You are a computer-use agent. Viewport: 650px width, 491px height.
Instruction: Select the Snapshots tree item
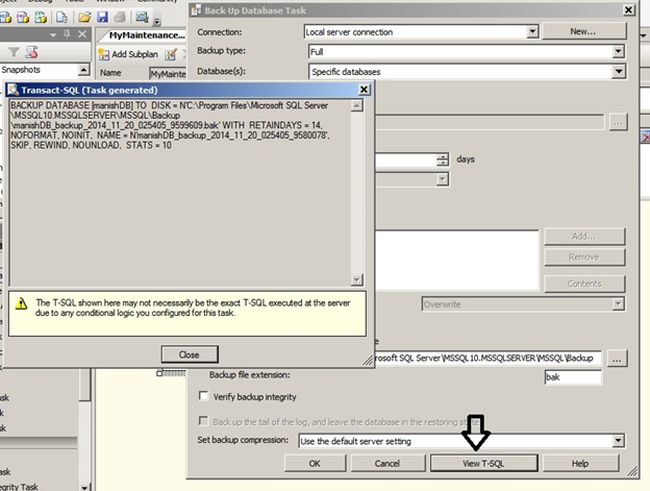(x=21, y=70)
